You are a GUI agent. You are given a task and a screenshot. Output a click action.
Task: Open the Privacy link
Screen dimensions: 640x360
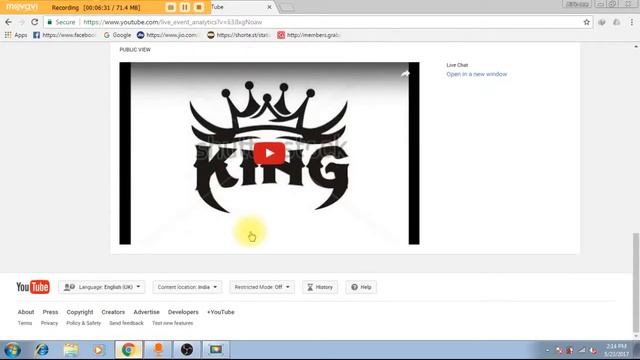pyautogui.click(x=49, y=323)
